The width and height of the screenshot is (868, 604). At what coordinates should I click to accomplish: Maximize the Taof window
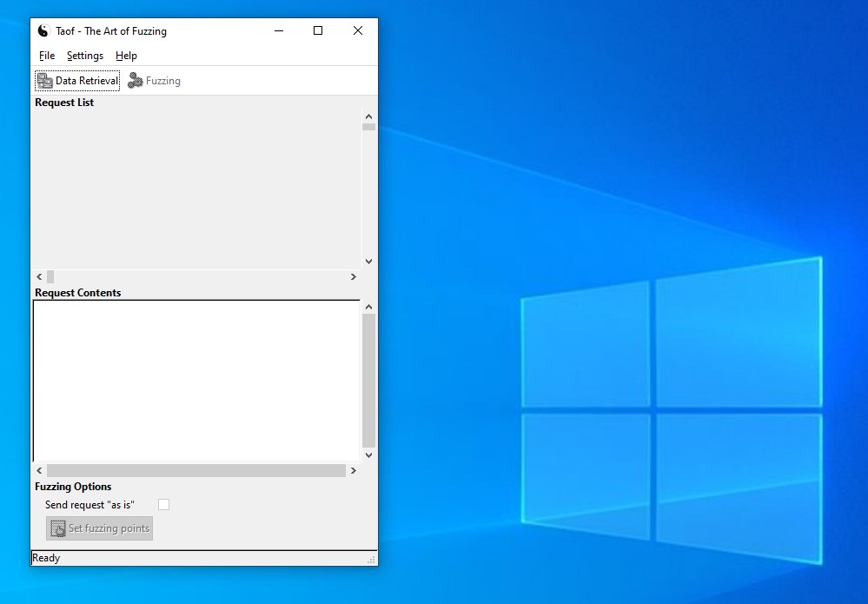tap(318, 31)
